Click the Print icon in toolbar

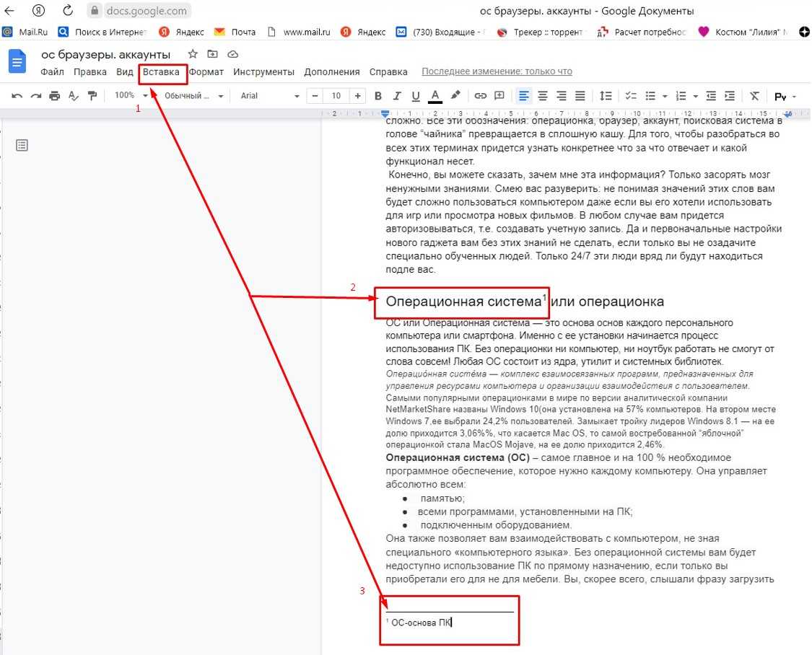pyautogui.click(x=54, y=96)
